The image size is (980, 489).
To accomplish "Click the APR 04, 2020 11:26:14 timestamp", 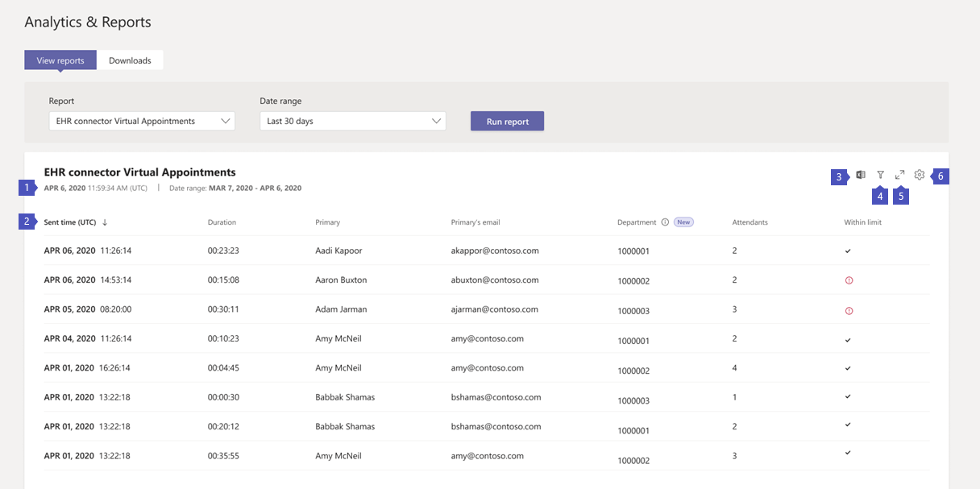I will [x=88, y=338].
